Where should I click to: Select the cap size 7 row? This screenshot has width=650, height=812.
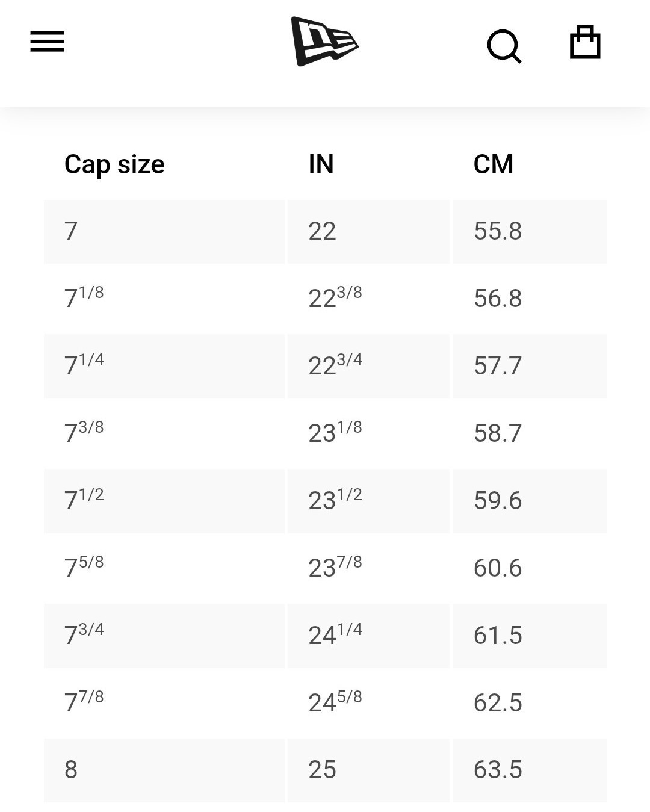pyautogui.click(x=325, y=231)
